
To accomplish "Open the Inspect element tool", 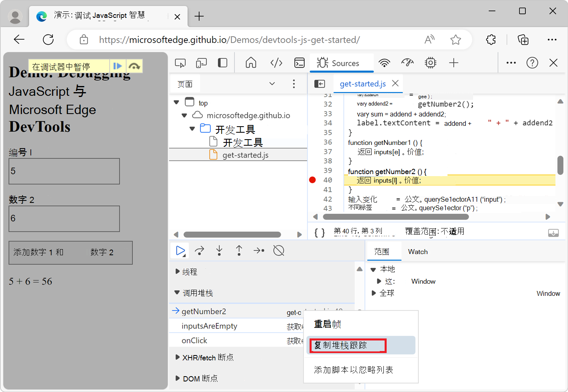I will (x=180, y=63).
